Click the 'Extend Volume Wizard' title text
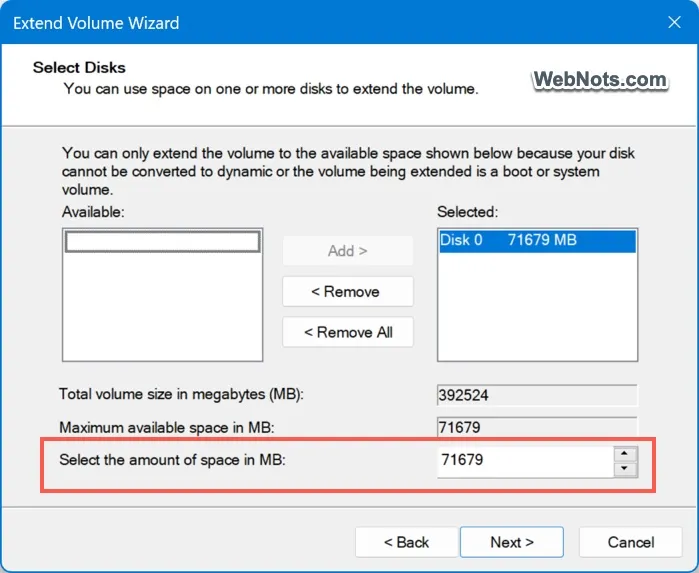This screenshot has width=699, height=573. [x=96, y=23]
